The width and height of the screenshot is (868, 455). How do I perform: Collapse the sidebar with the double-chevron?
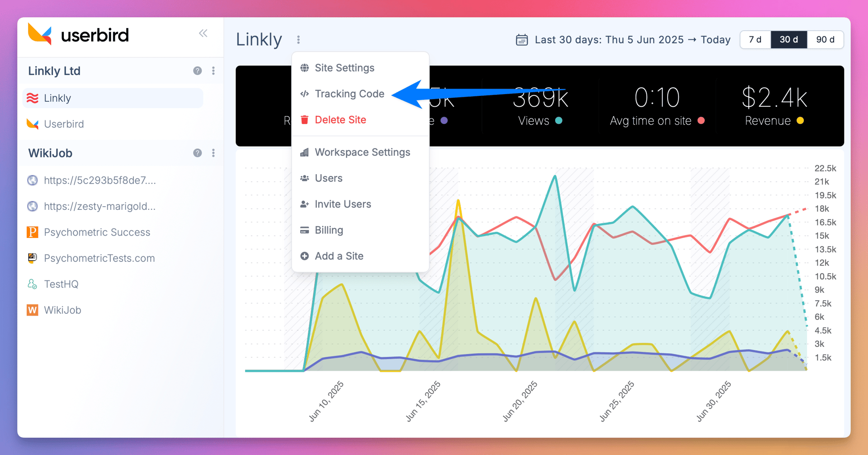[x=203, y=33]
